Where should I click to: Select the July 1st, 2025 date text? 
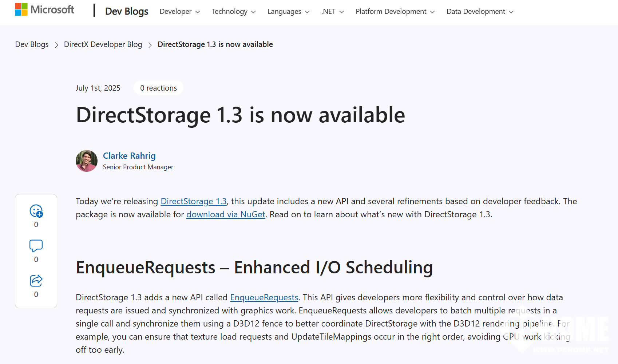(98, 88)
